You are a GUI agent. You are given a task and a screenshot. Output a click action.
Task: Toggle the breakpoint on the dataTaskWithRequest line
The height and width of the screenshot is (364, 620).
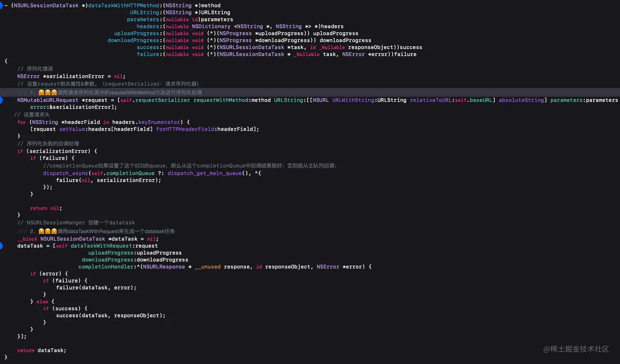(1, 246)
